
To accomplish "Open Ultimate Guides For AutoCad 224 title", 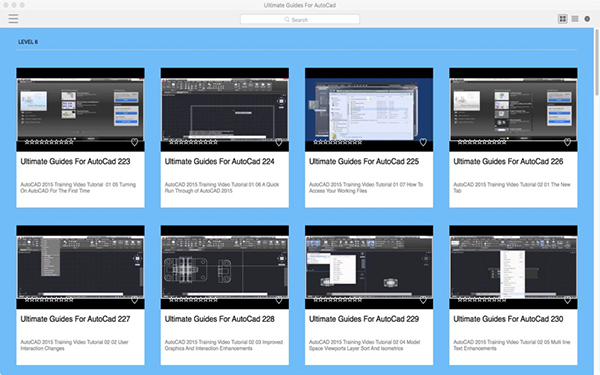I will coord(220,161).
